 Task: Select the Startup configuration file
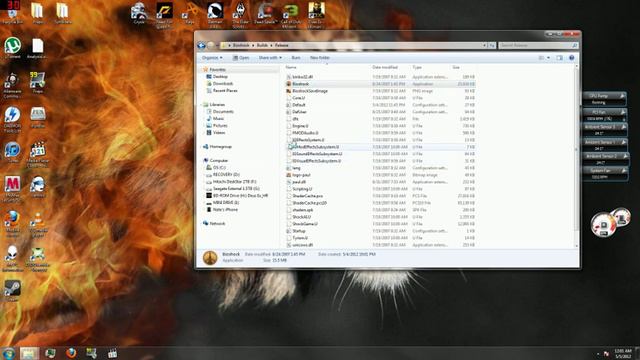coord(380,231)
